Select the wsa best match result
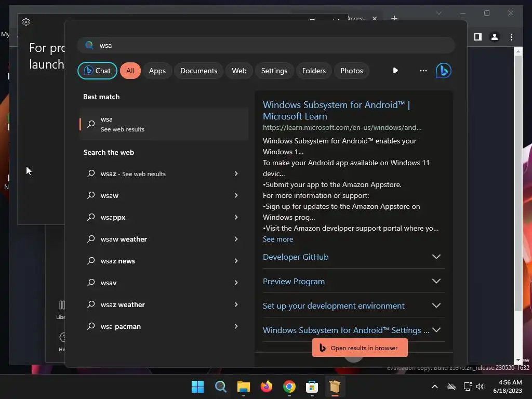The height and width of the screenshot is (399, 532). 164,124
